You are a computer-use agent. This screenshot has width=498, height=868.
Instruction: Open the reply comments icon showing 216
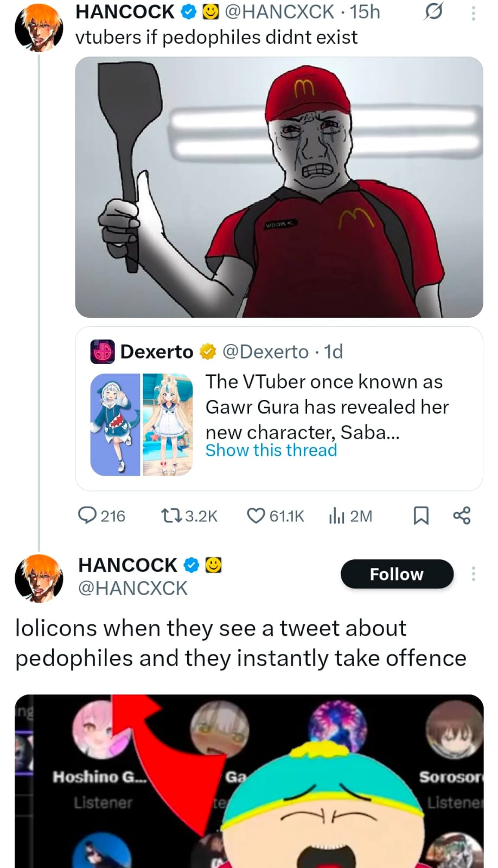pos(87,515)
